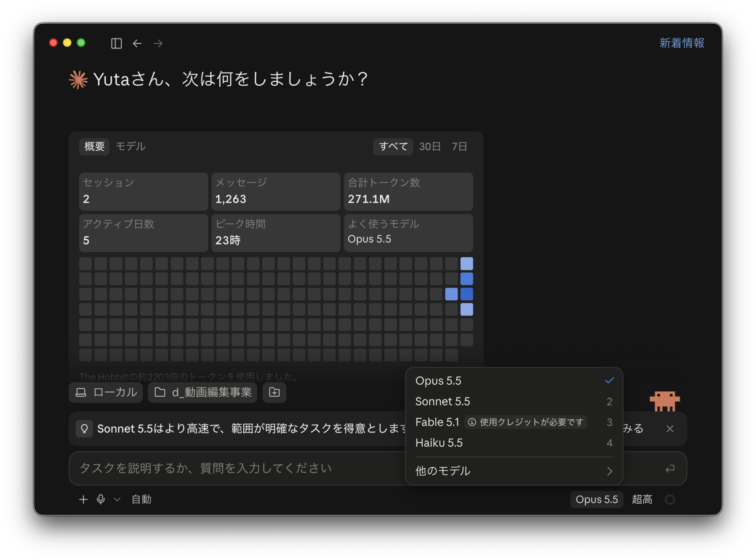Expand the 他のモデル submenu
756x560 pixels.
pyautogui.click(x=514, y=471)
